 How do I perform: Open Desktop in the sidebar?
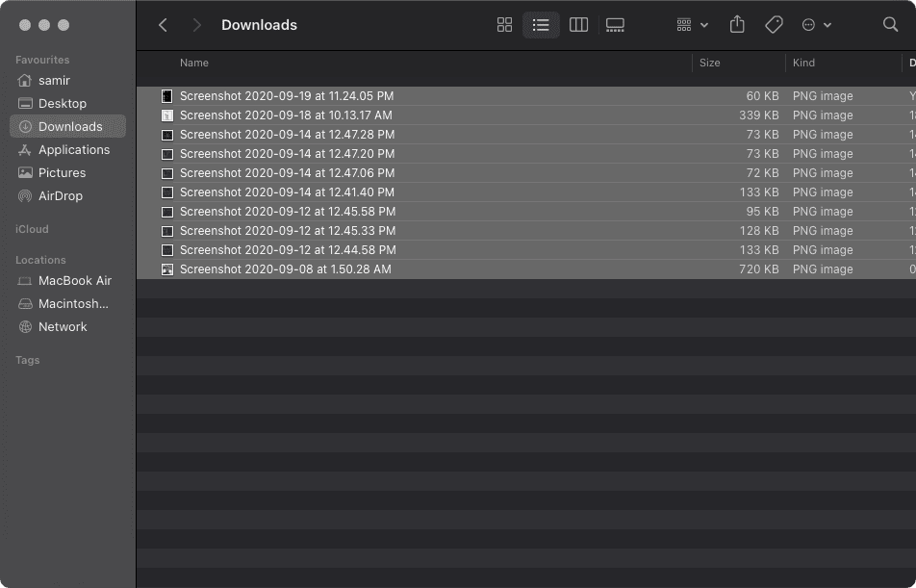(x=63, y=104)
